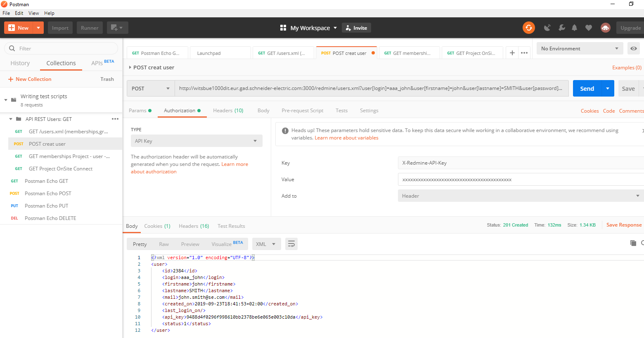Screen dimensions: 644x338
Task: Click the API key Value field
Action: 521,179
